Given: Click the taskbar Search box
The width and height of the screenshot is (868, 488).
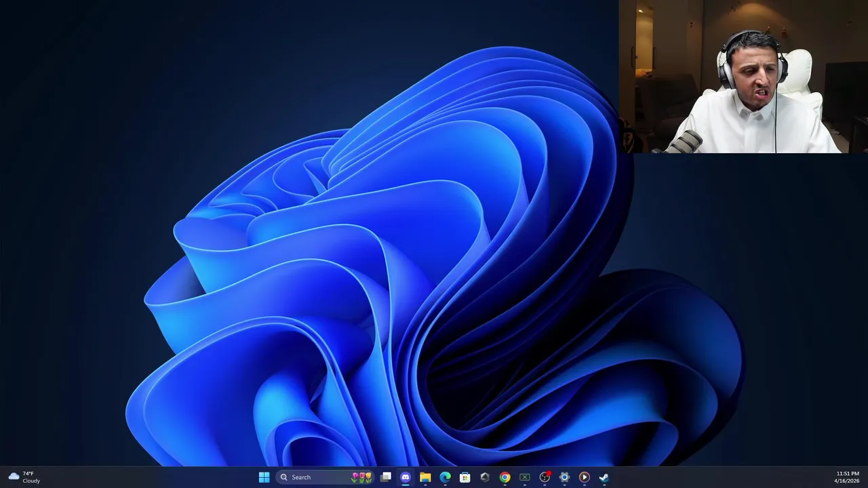Looking at the screenshot, I should tap(325, 477).
